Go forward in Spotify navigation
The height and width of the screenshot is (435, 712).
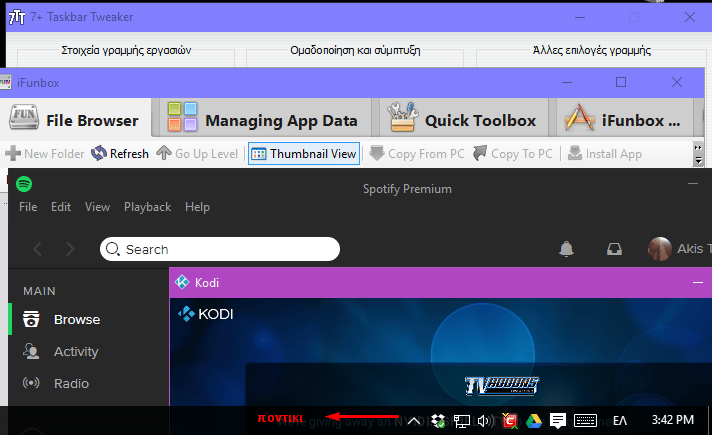70,249
